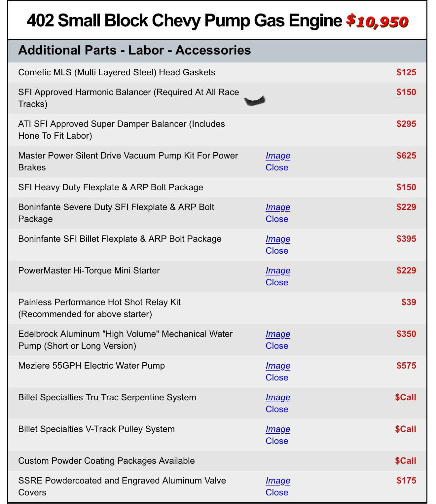The width and height of the screenshot is (436, 504).
Task: Click the $10,950 engine price
Action: (377, 21)
